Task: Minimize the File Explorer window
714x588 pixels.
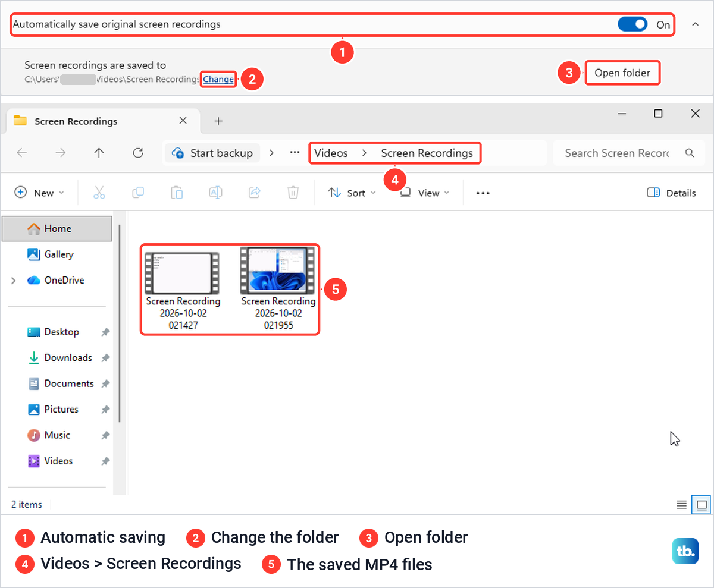Action: click(622, 114)
